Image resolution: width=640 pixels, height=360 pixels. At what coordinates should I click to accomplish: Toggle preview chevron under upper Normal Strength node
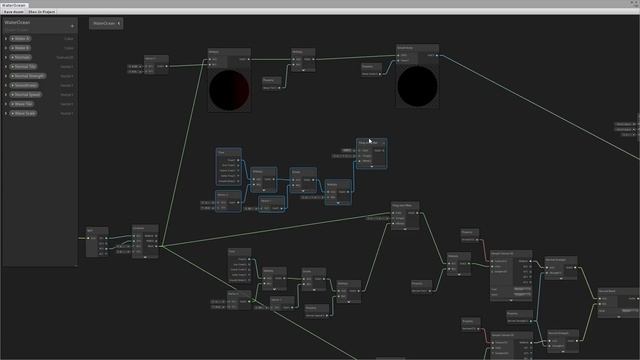561,278
